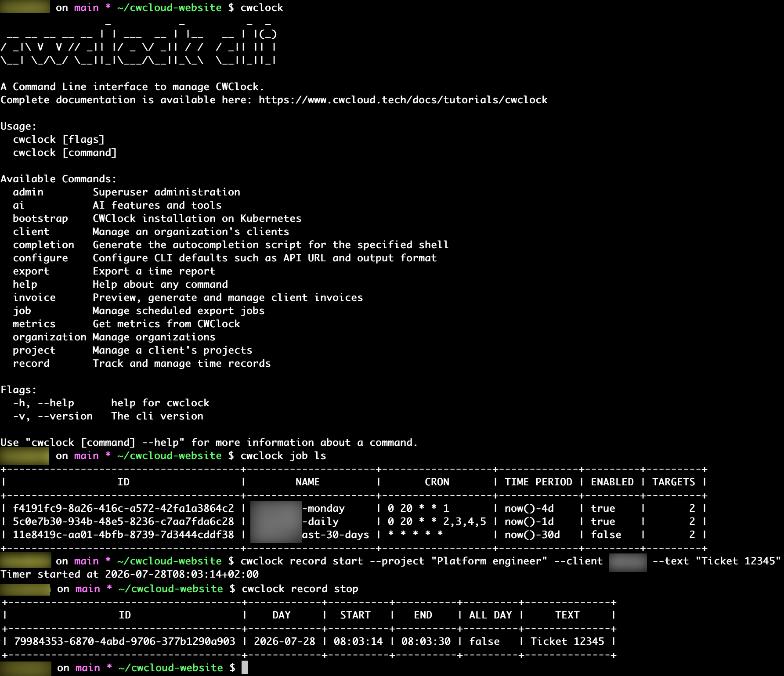Click the '-h, --help' flag
Screen dimensions: 784x676
coord(43,403)
